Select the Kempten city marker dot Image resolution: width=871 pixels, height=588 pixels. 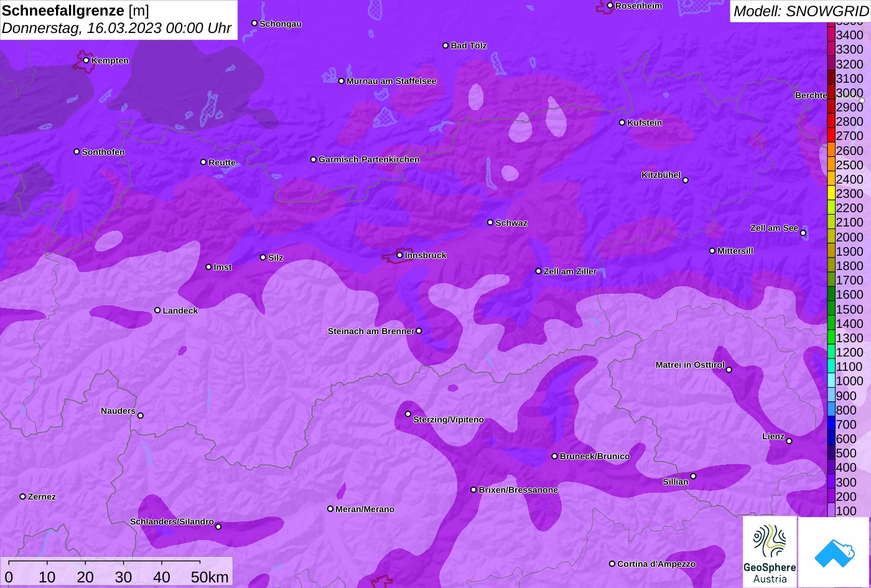point(86,60)
